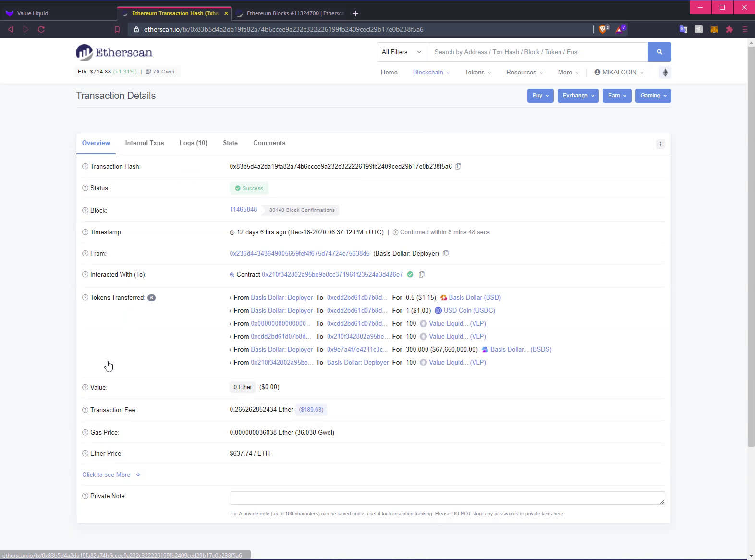
Task: Open block 11465848 link
Action: 244,210
